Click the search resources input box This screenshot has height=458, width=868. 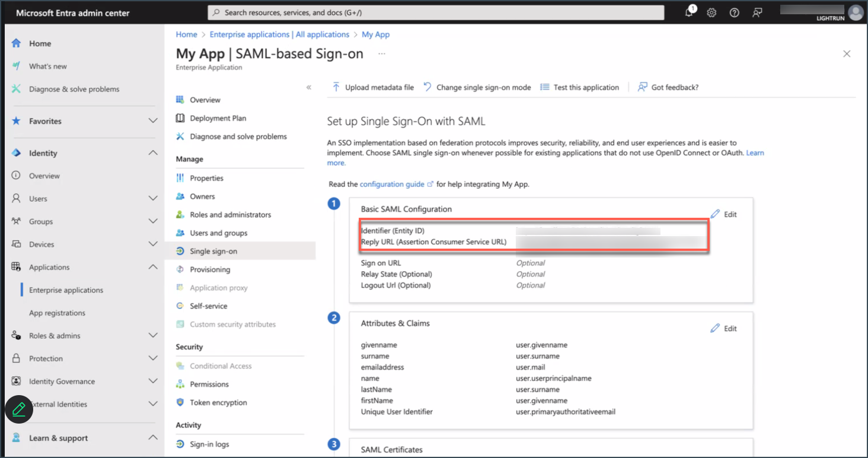click(436, 12)
